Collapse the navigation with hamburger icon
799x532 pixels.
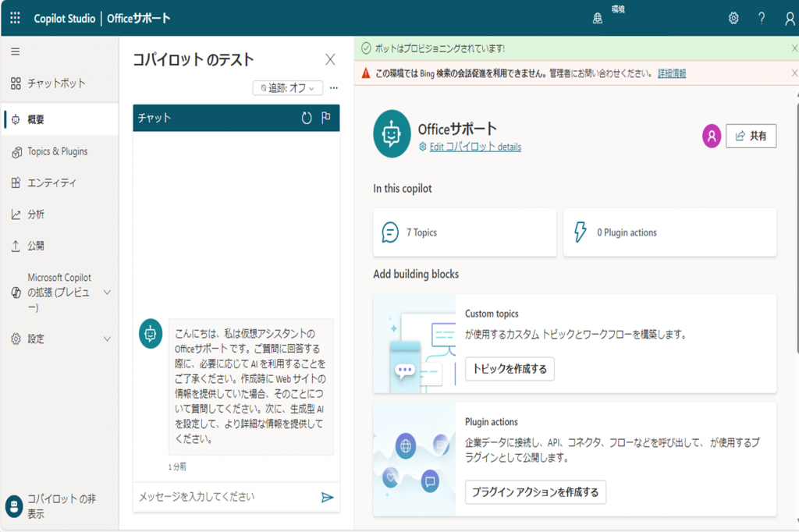click(x=16, y=51)
